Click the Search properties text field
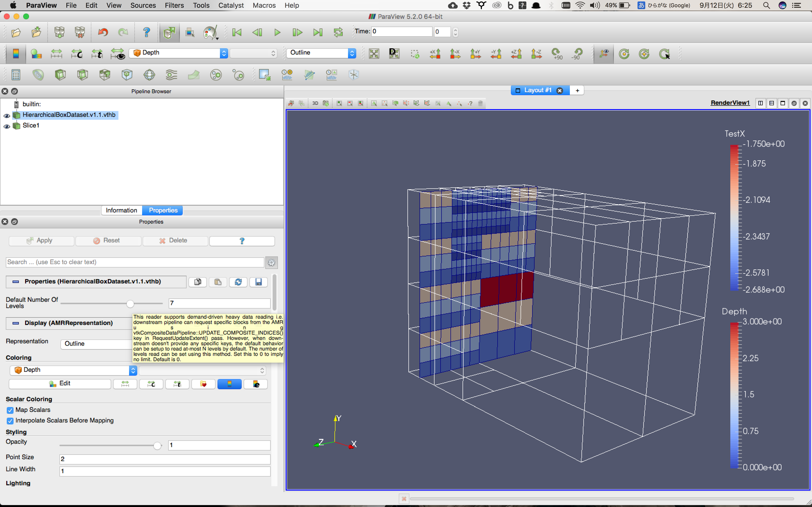812x507 pixels. 134,262
